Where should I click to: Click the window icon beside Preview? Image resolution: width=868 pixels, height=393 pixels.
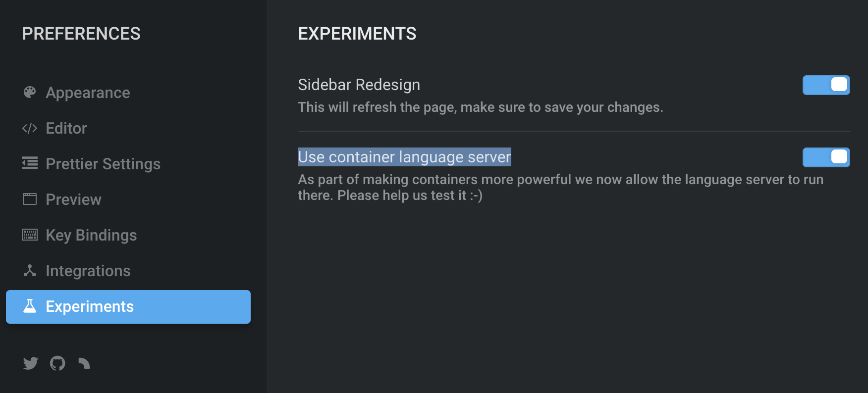point(30,199)
